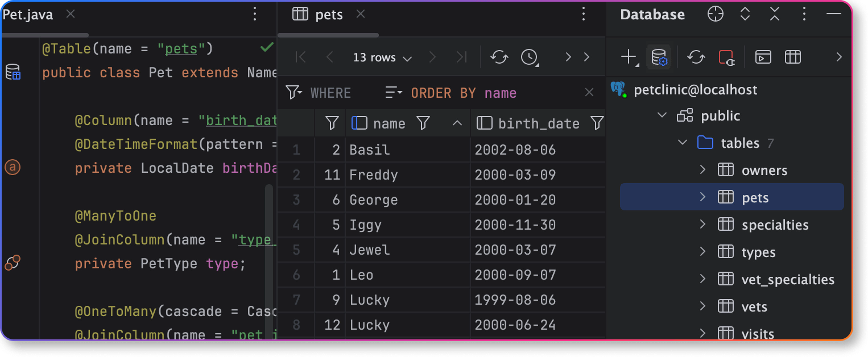
Task: Click into the WHERE filter field
Action: [x=331, y=93]
